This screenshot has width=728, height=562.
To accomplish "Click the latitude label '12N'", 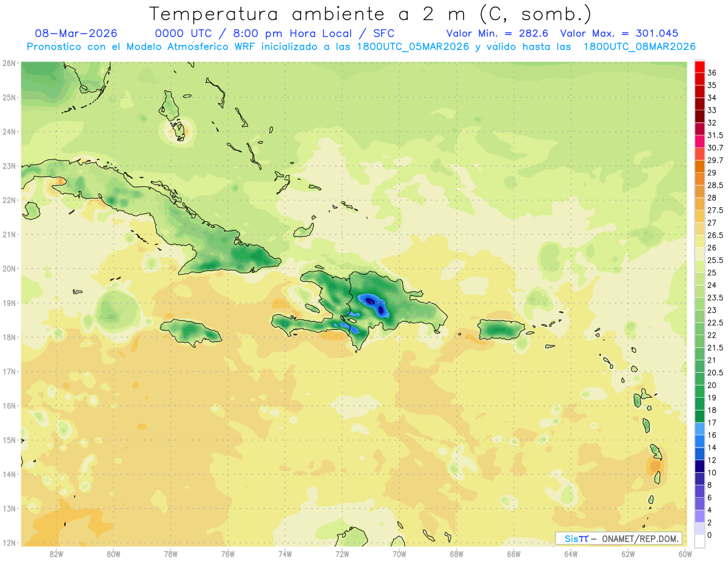I will pos(9,543).
